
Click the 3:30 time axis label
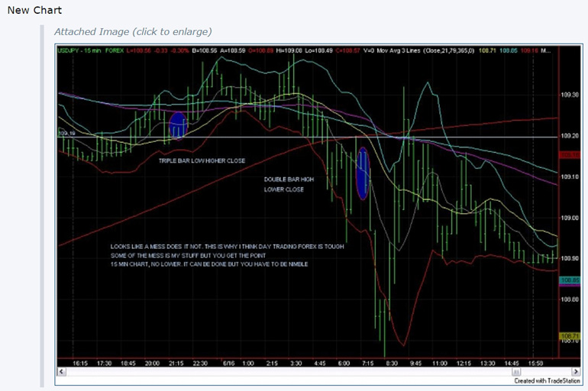click(x=296, y=364)
